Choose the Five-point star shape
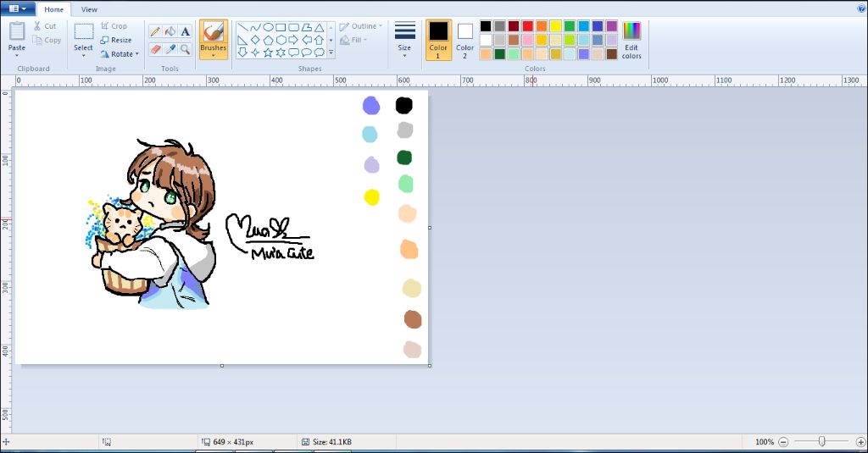The width and height of the screenshot is (868, 453). pos(268,52)
